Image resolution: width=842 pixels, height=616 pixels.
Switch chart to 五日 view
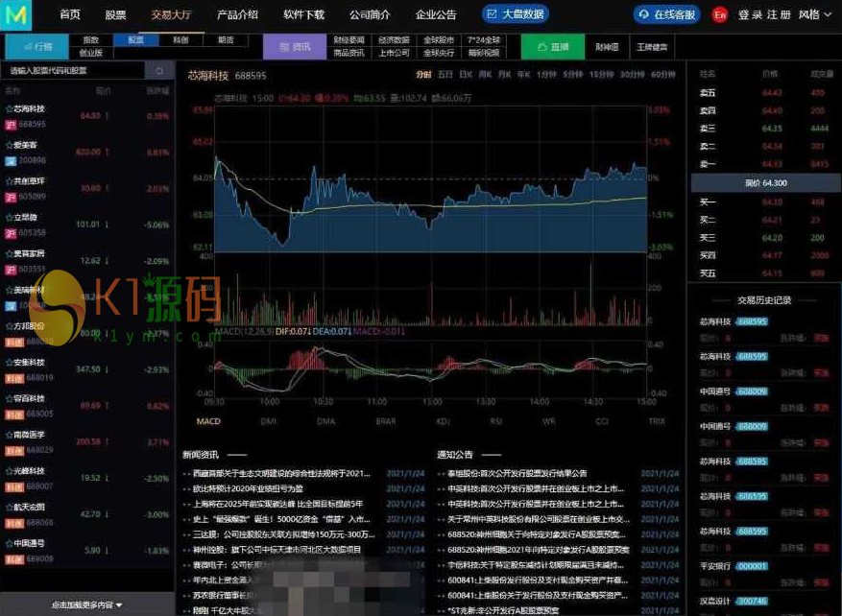pyautogui.click(x=445, y=74)
